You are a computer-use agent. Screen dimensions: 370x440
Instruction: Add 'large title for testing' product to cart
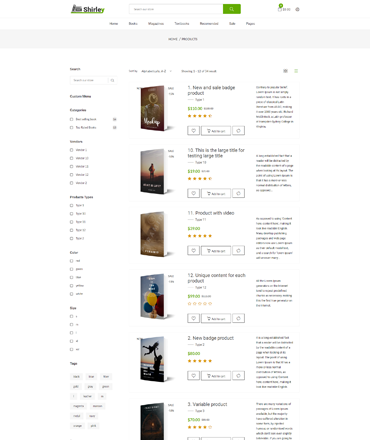coord(216,193)
